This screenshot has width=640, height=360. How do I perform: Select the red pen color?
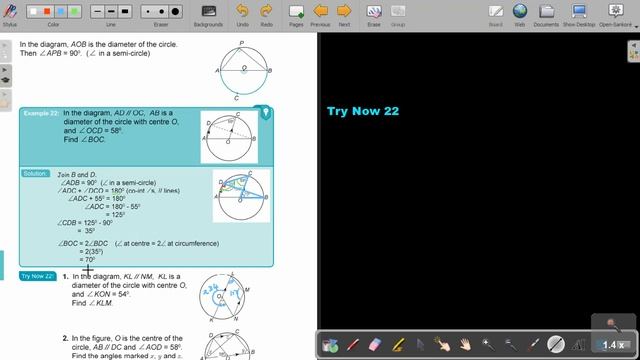(47, 11)
